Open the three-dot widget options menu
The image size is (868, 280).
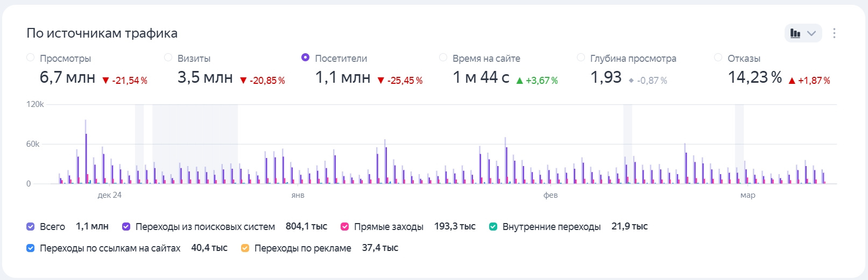click(834, 33)
